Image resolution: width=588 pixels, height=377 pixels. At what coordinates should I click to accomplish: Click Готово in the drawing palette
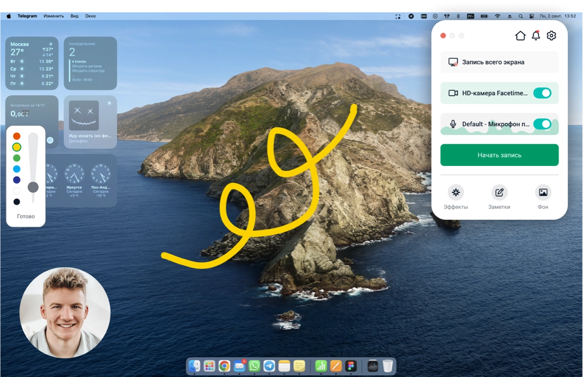coord(26,216)
